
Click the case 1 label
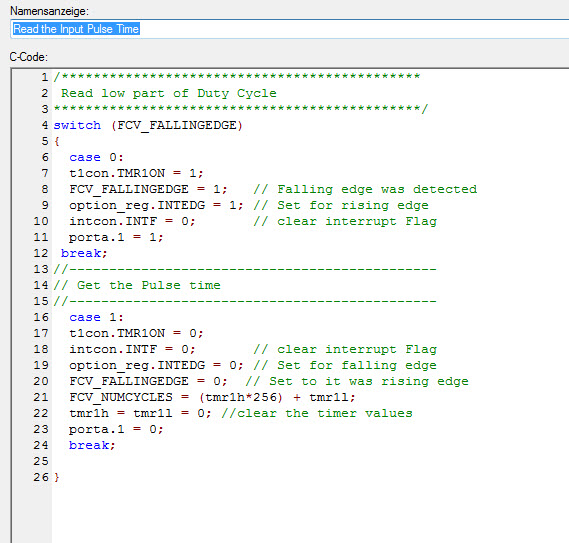[x=96, y=317]
